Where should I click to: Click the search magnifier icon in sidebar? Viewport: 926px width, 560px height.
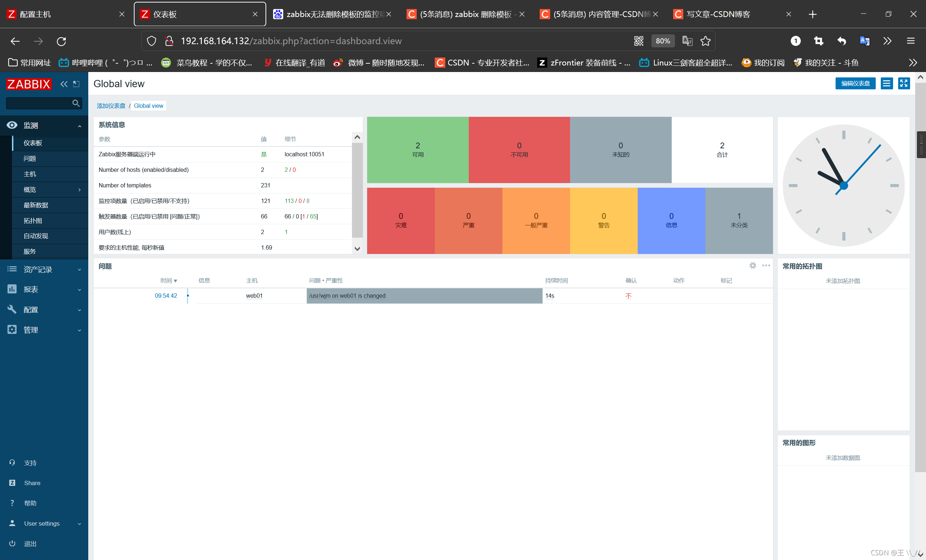pos(76,103)
